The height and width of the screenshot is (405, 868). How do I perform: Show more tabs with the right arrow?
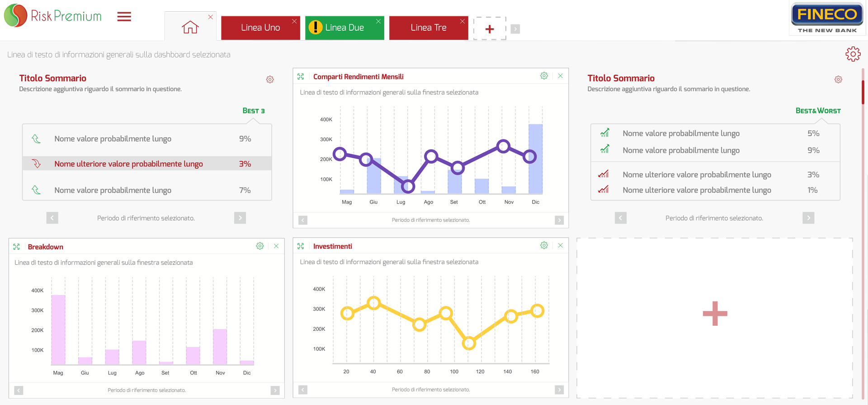[x=515, y=29]
